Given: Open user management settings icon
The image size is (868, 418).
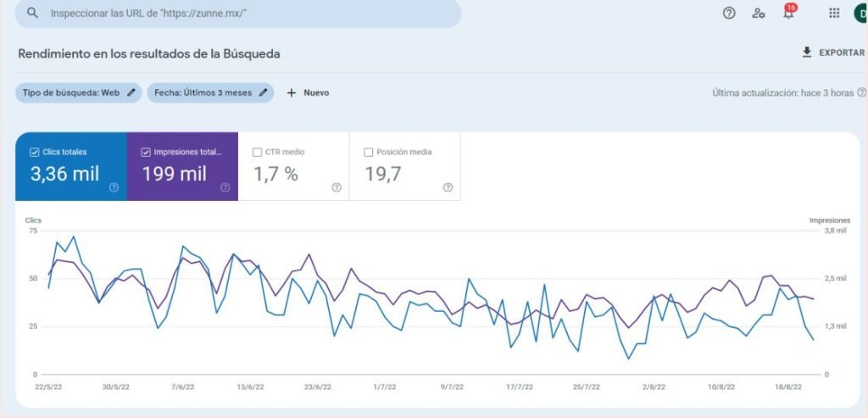Looking at the screenshot, I should coord(759,14).
